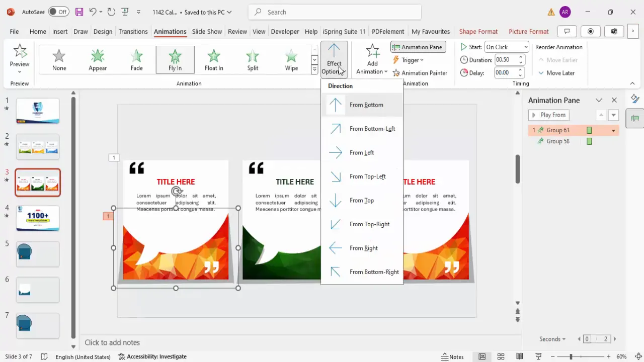
Task: Switch to Slide Sorter view icon
Action: tap(501, 356)
